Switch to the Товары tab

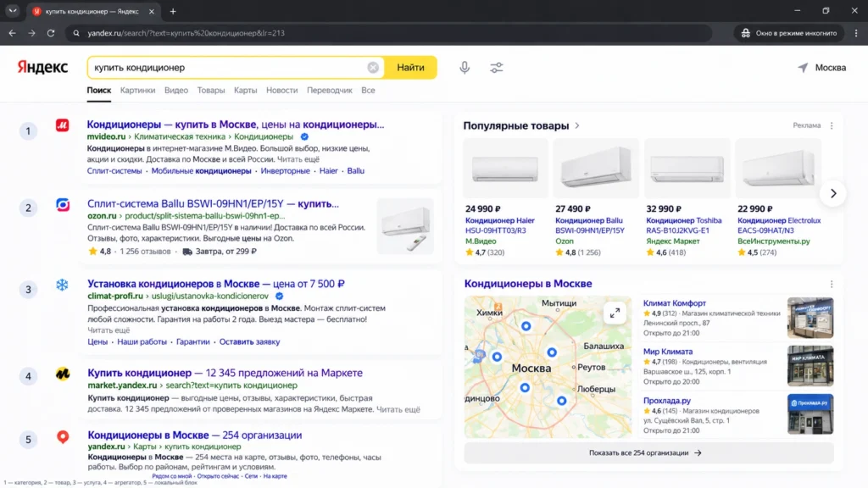point(211,90)
